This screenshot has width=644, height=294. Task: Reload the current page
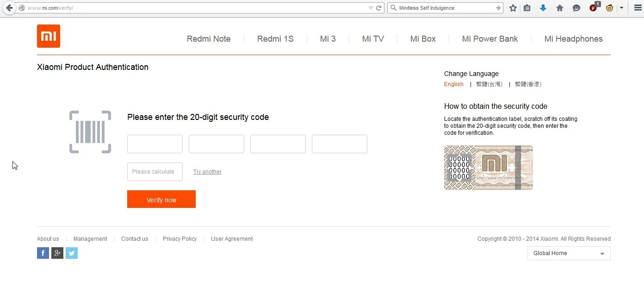tap(379, 8)
